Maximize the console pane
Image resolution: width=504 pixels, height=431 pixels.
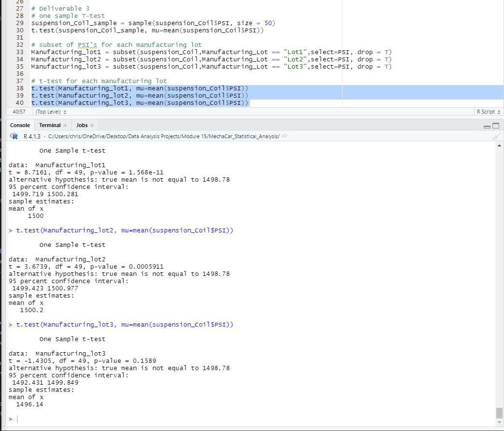click(496, 126)
